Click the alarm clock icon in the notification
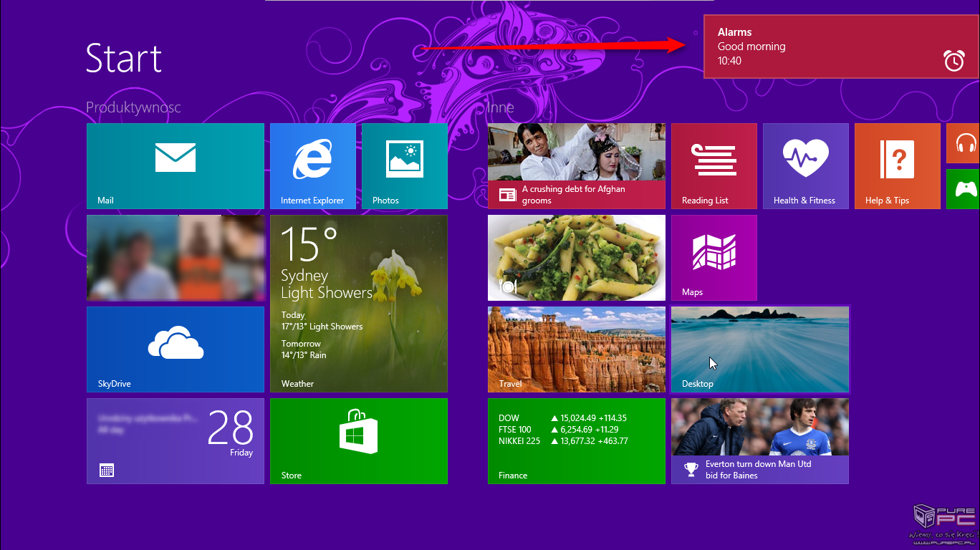This screenshot has height=550, width=980. click(953, 61)
